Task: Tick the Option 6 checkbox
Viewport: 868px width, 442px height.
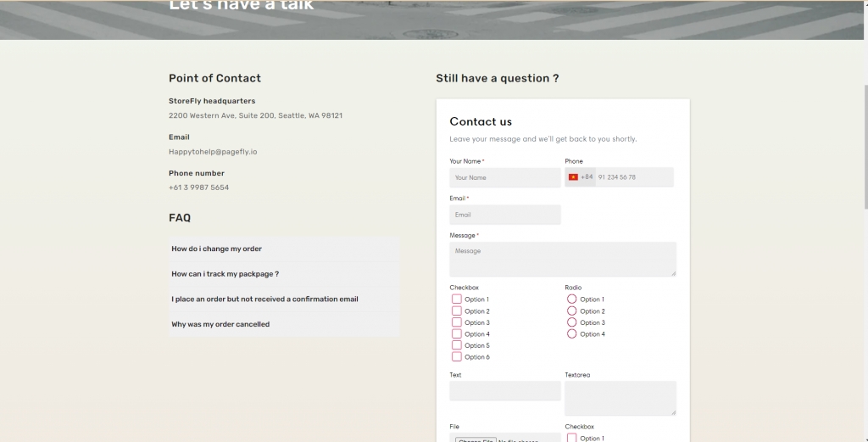Action: [457, 357]
